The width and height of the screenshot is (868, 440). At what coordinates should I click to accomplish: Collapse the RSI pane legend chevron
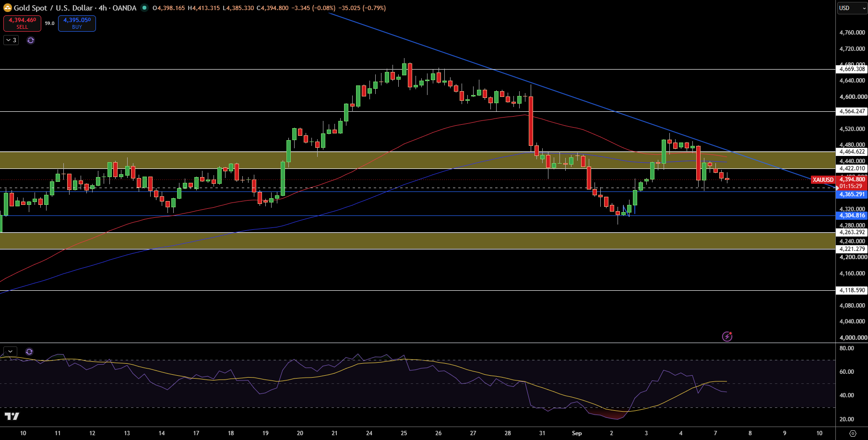10,351
